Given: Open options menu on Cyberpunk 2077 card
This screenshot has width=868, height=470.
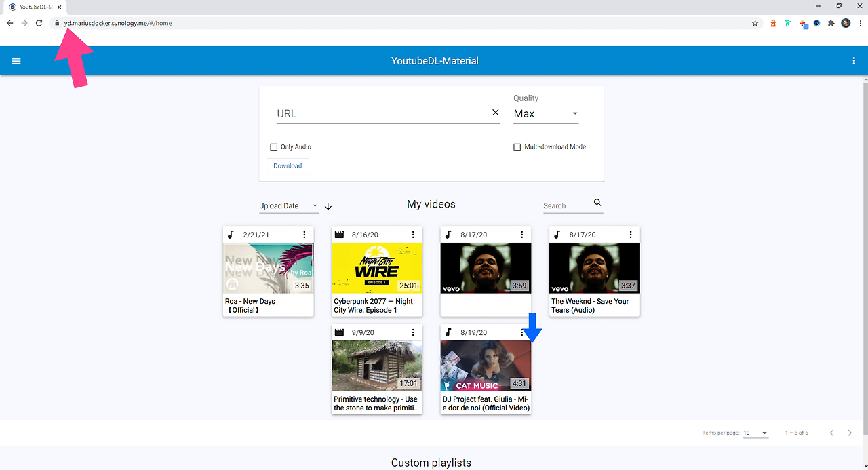Looking at the screenshot, I should [x=413, y=235].
